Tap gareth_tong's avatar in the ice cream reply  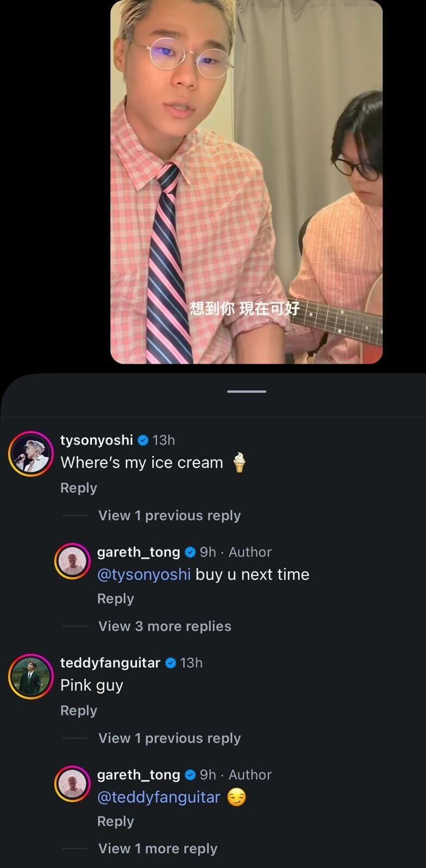click(72, 561)
